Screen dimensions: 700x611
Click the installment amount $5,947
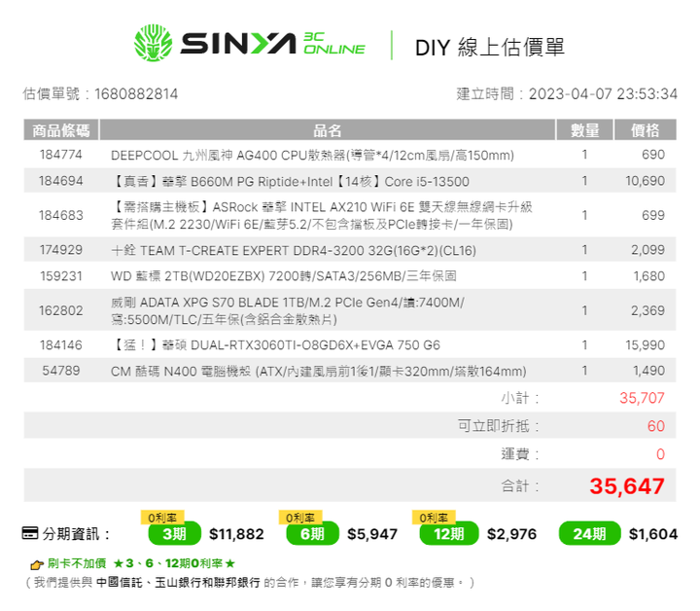(372, 534)
